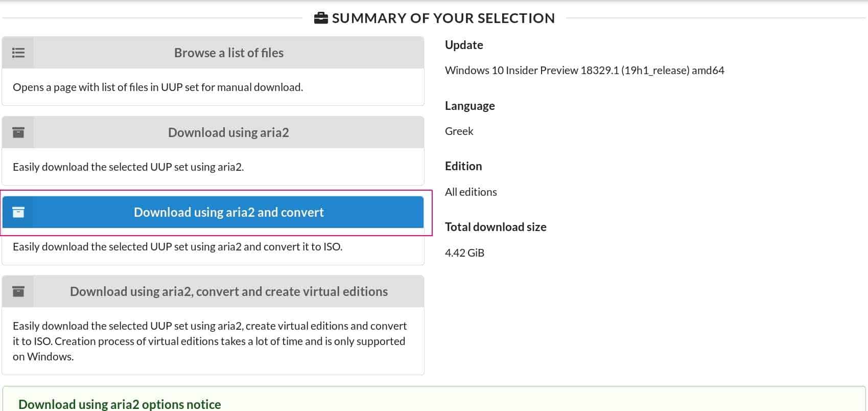This screenshot has height=411, width=868.
Task: Click the list icon beside Browse a list of files
Action: (x=18, y=53)
